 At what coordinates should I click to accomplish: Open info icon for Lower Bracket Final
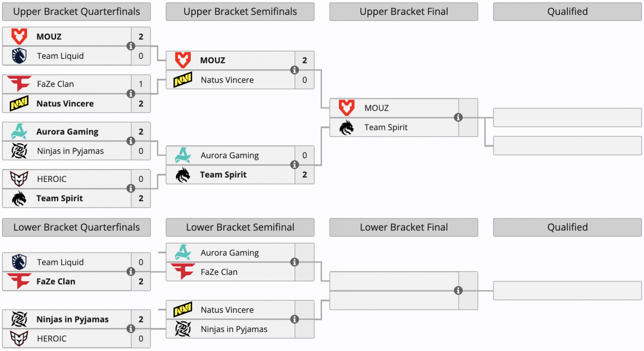coord(458,290)
